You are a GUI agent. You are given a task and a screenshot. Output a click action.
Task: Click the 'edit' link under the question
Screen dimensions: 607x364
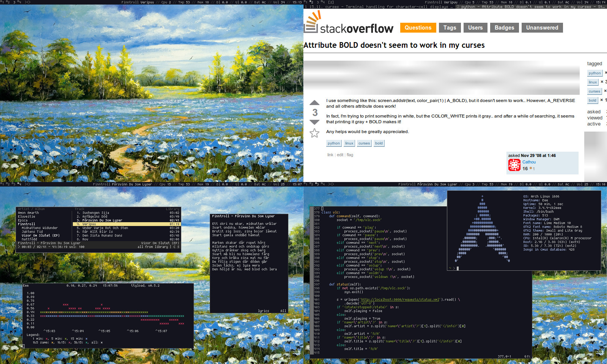[x=340, y=155]
